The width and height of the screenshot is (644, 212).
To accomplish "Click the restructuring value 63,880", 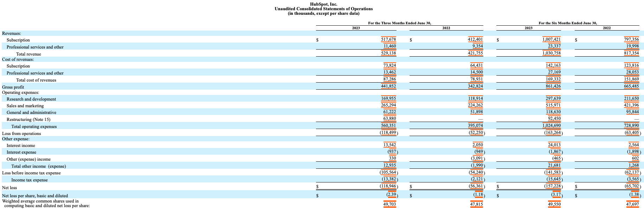I will 390,118.
